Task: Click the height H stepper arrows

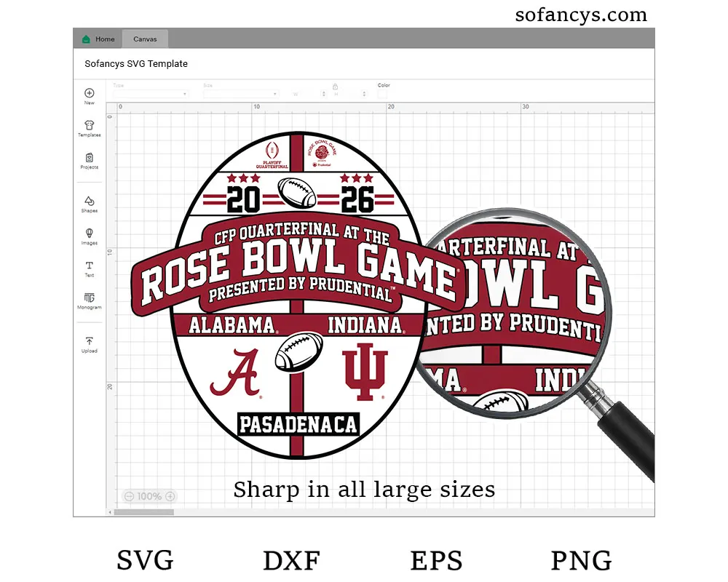Action: (363, 94)
